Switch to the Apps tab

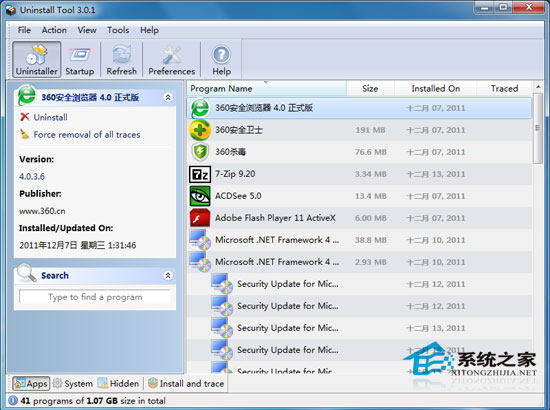pyautogui.click(x=31, y=383)
